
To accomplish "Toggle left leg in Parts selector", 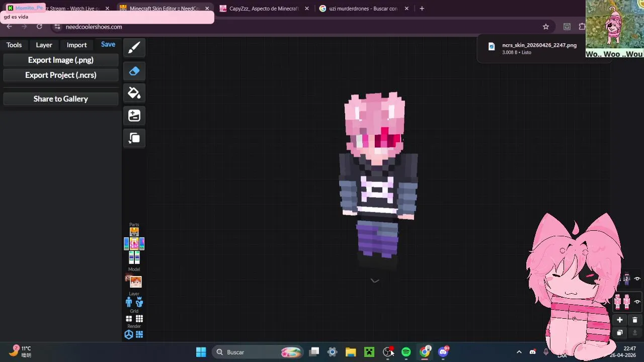I will (x=132, y=257).
